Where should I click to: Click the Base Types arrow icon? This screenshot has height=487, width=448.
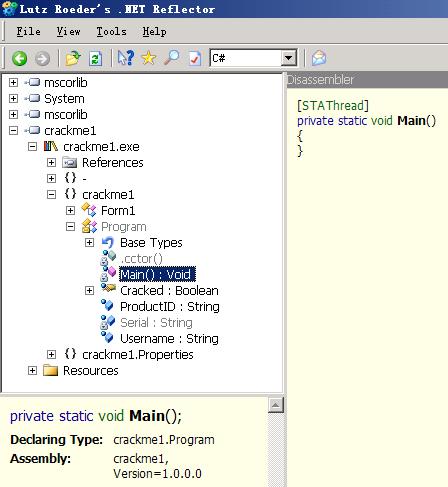coord(108,242)
